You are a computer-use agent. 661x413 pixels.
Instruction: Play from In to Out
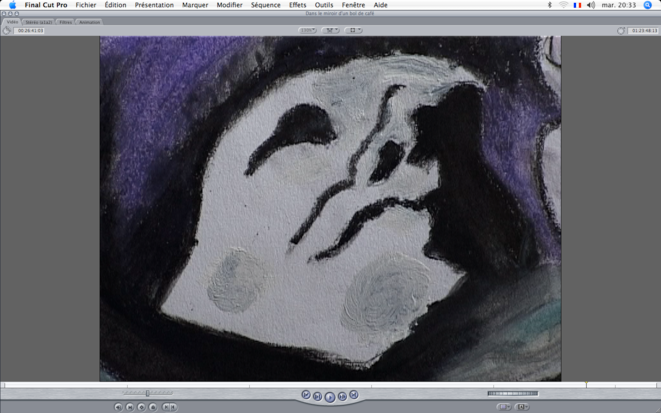[x=317, y=397]
